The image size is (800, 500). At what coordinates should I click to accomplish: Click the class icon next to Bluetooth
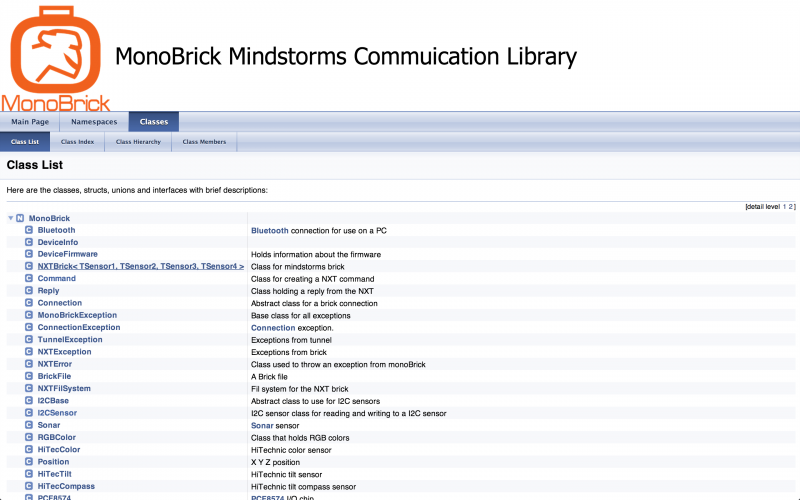coord(29,230)
